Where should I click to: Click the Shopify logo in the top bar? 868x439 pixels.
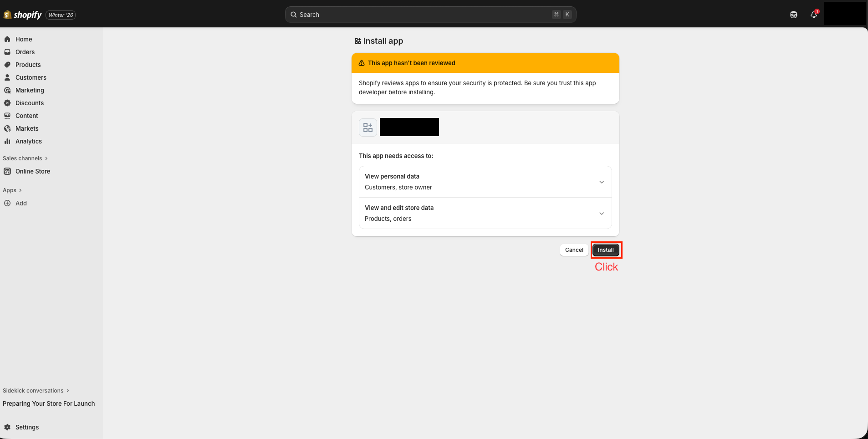pos(23,14)
